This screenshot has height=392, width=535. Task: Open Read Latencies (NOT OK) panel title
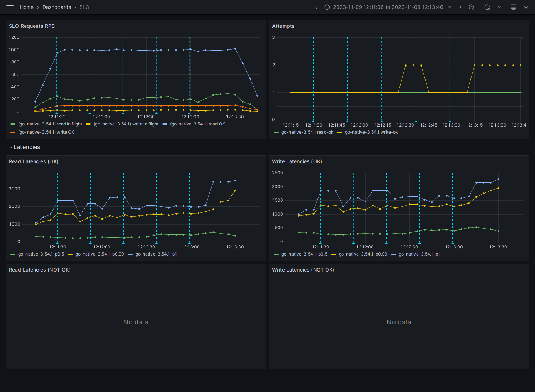click(x=40, y=270)
